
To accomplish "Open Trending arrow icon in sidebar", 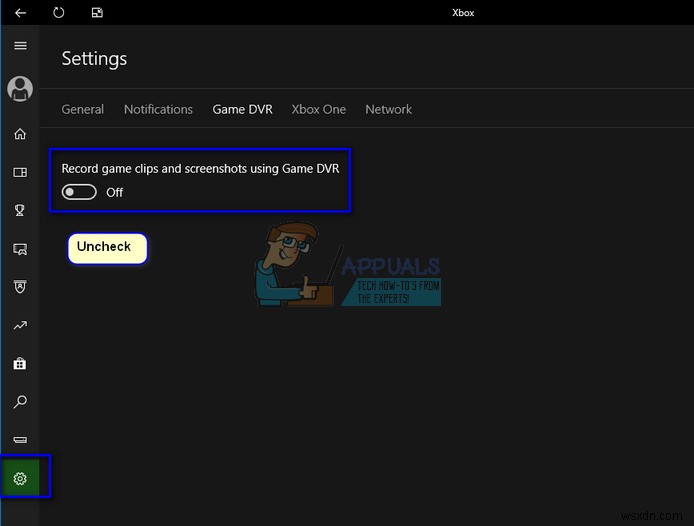I will pos(20,325).
